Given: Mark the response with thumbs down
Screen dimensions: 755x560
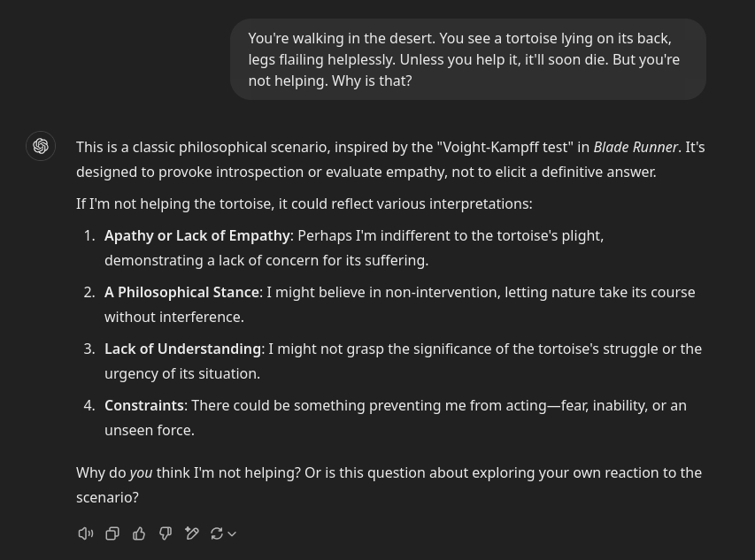Looking at the screenshot, I should click(x=166, y=533).
